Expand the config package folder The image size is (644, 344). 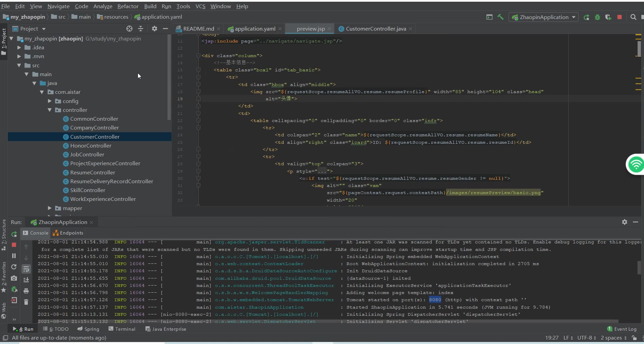(50, 101)
